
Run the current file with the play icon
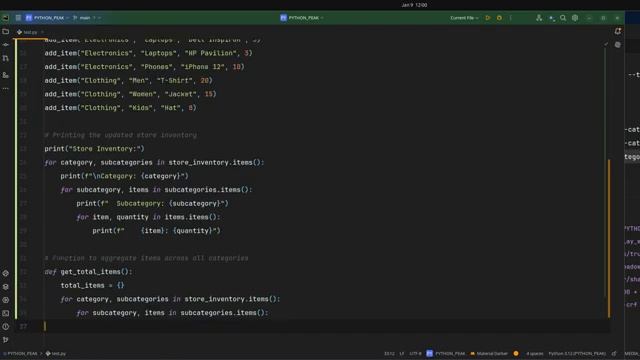(488, 18)
